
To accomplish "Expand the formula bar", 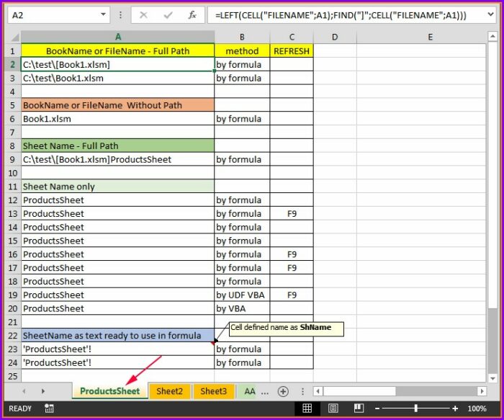I will (490, 14).
